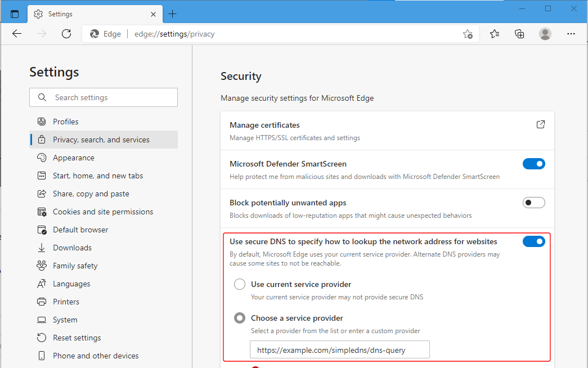Click the Security section heading
The height and width of the screenshot is (368, 588).
241,76
